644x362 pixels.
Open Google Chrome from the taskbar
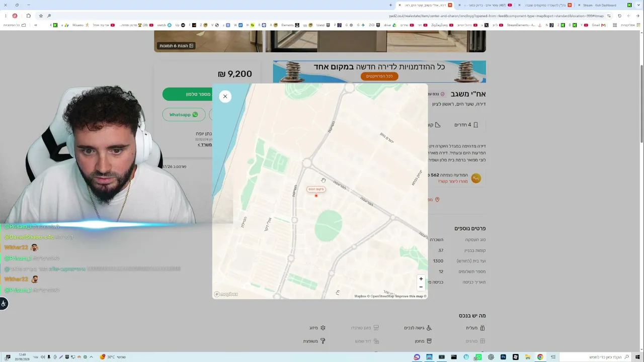[x=540, y=357]
